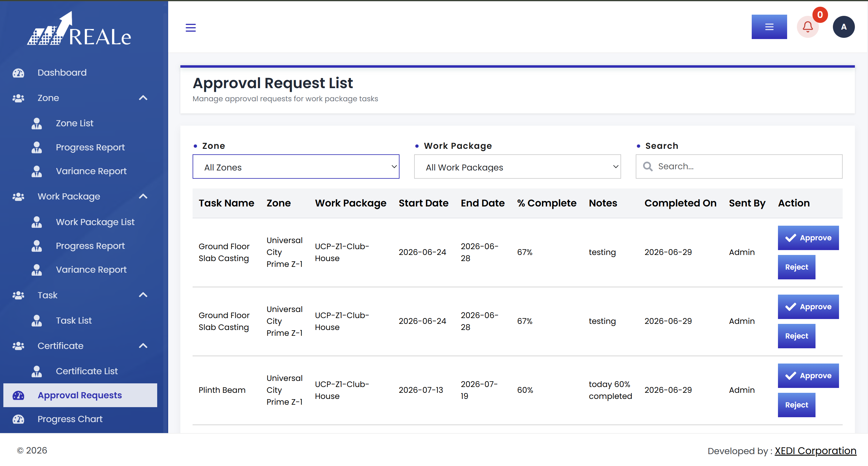Viewport: 868px width, 466px height.
Task: Click the Certificate group icon
Action: 18,346
